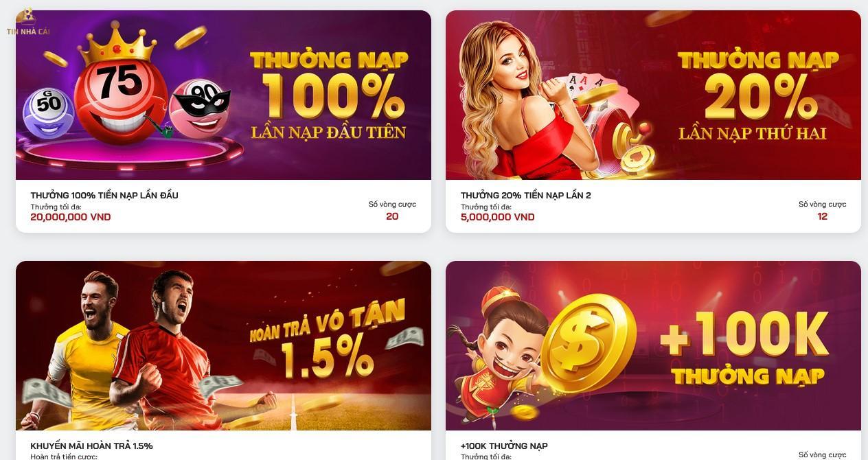Click the masked pink 90 ball

(199, 108)
